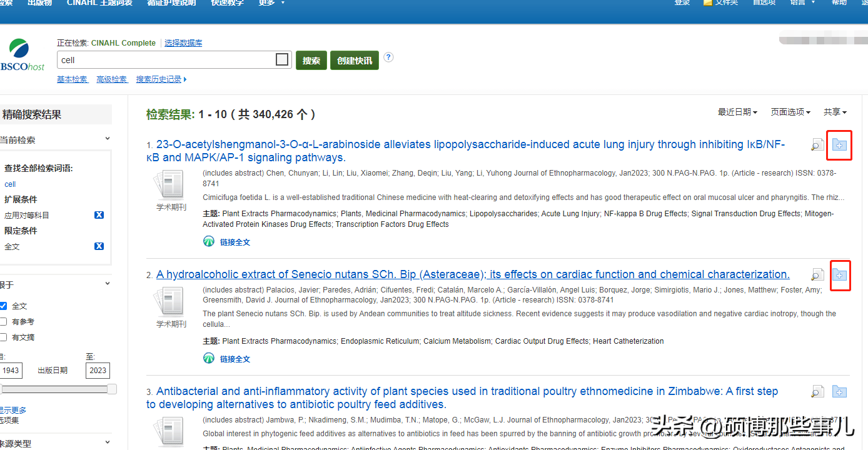868x450 pixels.
Task: Go to 高级检索 advanced search link
Action: pyautogui.click(x=112, y=79)
